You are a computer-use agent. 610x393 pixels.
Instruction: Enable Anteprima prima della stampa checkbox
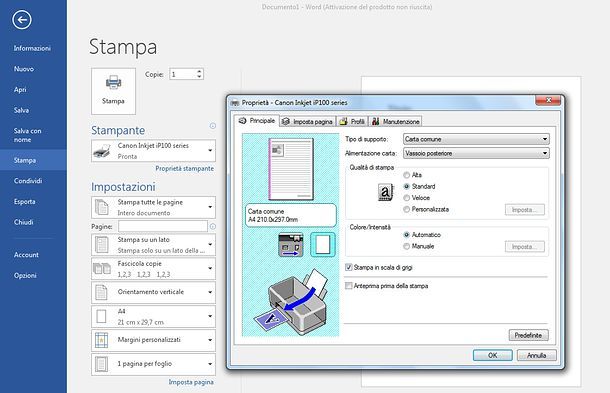tap(349, 286)
